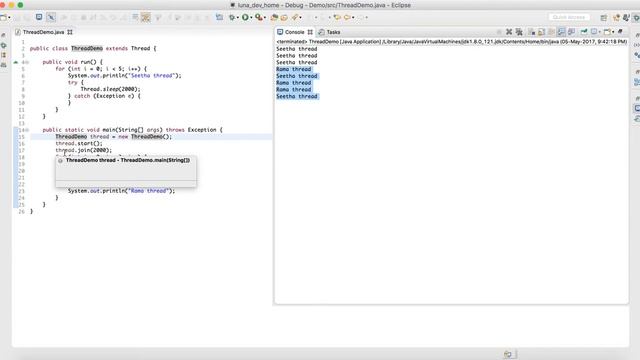
Task: Click the Clear Console icon
Action: (531, 32)
